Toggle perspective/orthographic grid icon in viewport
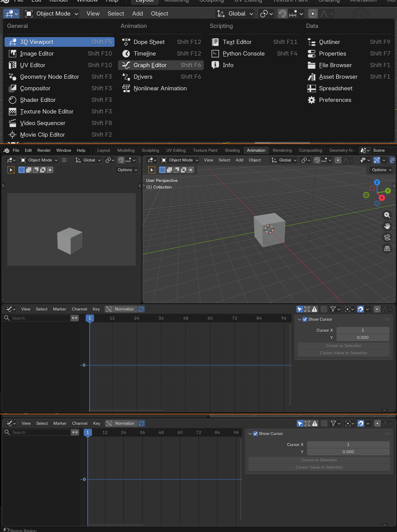 [387, 248]
